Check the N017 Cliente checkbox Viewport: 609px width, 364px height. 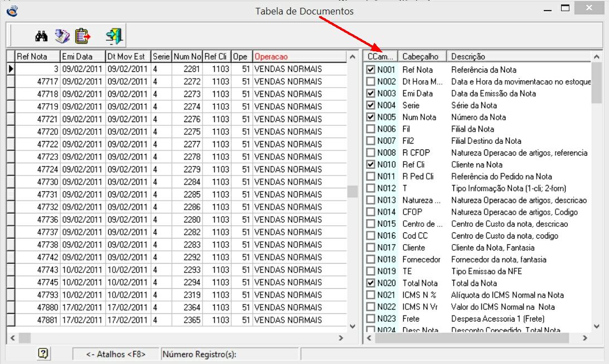click(x=370, y=247)
